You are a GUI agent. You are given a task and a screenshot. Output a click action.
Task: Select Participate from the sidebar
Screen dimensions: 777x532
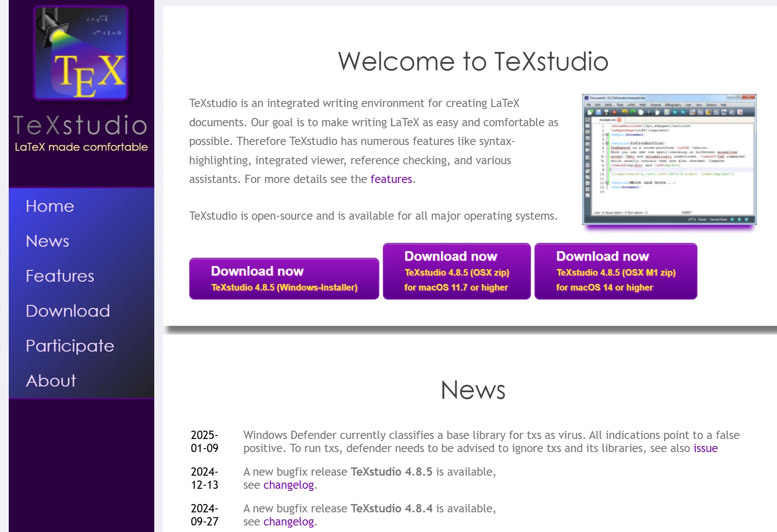[x=70, y=345]
